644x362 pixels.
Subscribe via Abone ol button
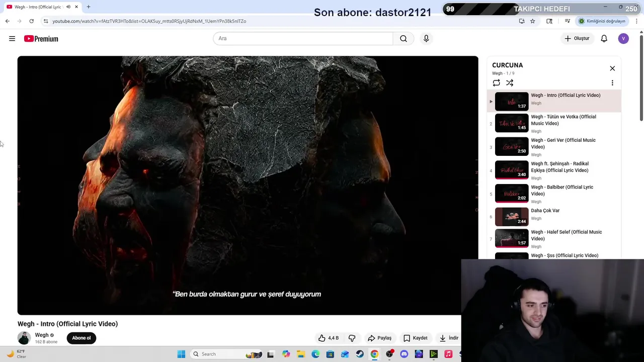tap(82, 338)
